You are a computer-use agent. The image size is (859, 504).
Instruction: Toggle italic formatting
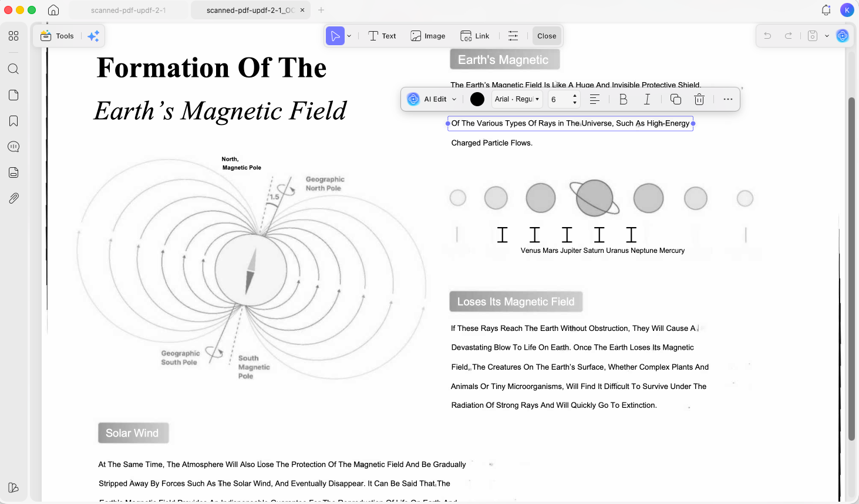tap(647, 99)
